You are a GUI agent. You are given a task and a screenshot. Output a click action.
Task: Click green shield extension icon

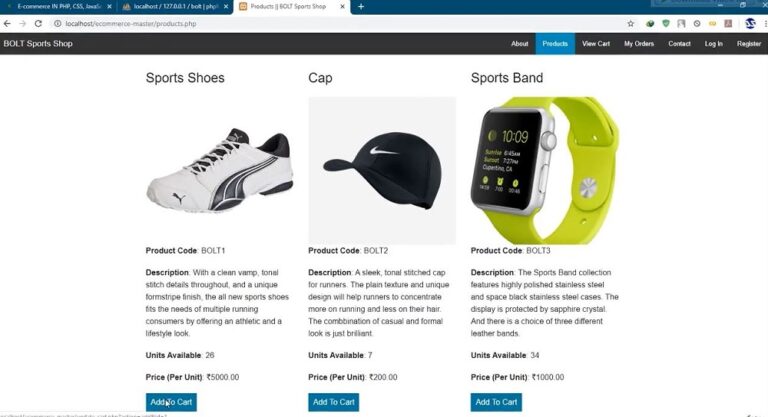tap(666, 24)
